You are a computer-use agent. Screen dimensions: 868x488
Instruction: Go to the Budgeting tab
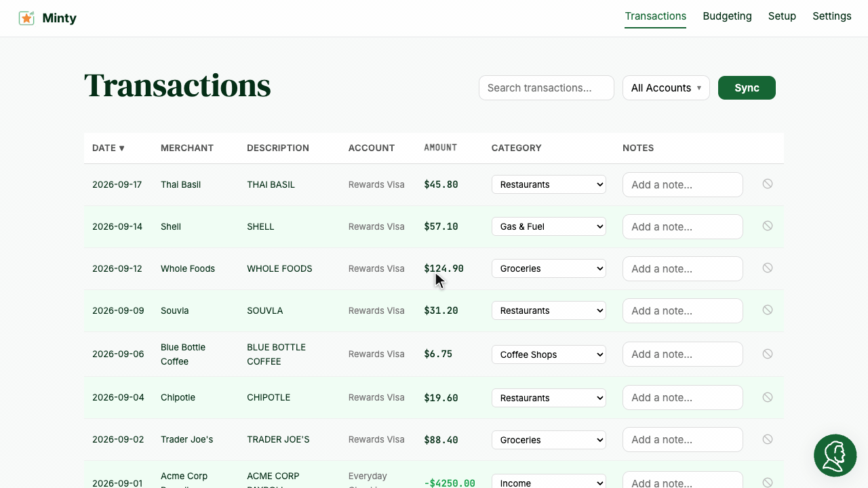tap(727, 16)
